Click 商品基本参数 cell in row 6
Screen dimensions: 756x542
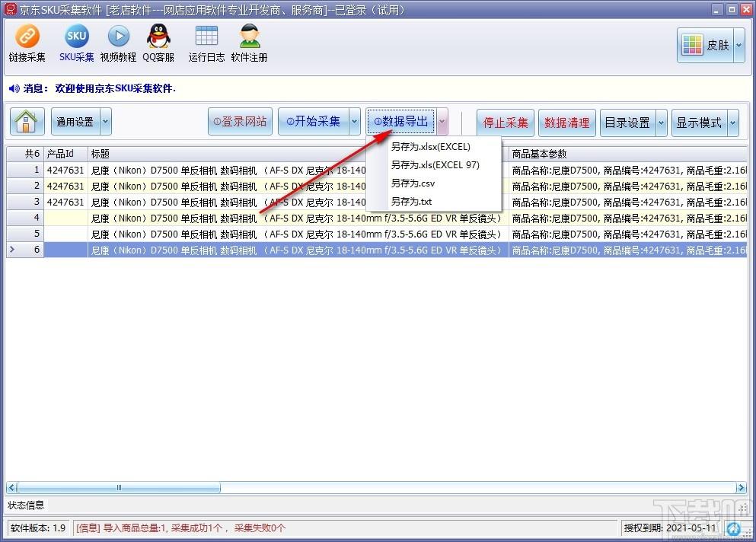pyautogui.click(x=628, y=250)
